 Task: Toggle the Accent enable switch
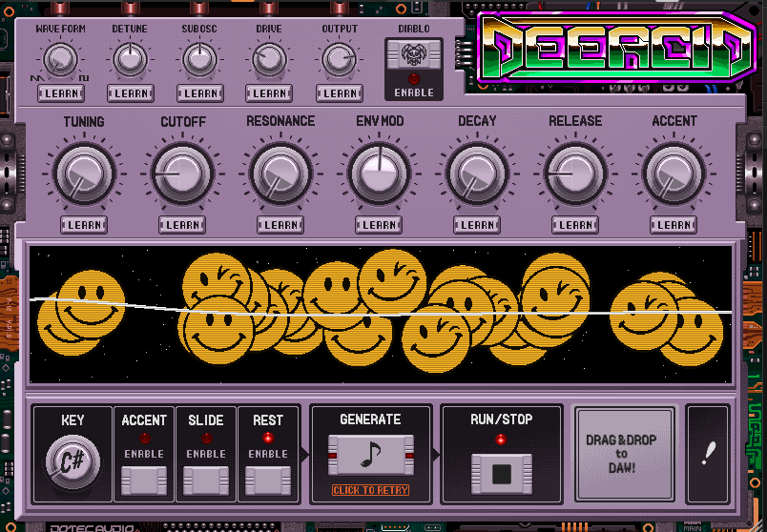point(144,481)
